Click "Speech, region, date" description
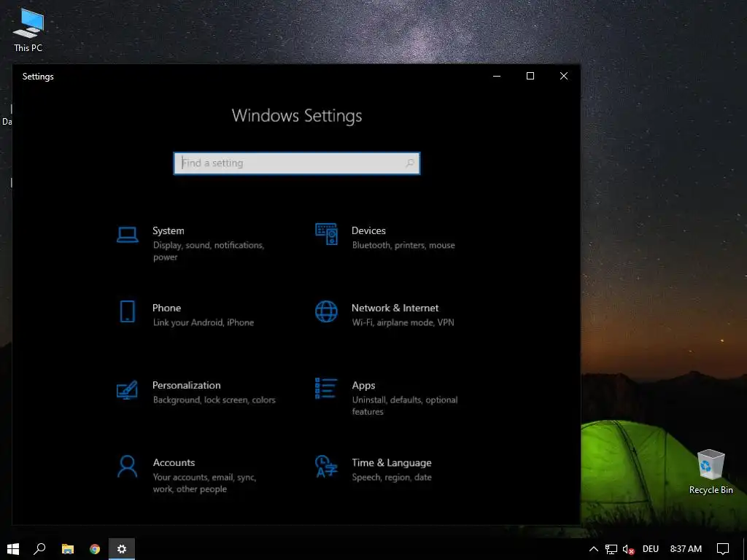The image size is (747, 560). (392, 477)
